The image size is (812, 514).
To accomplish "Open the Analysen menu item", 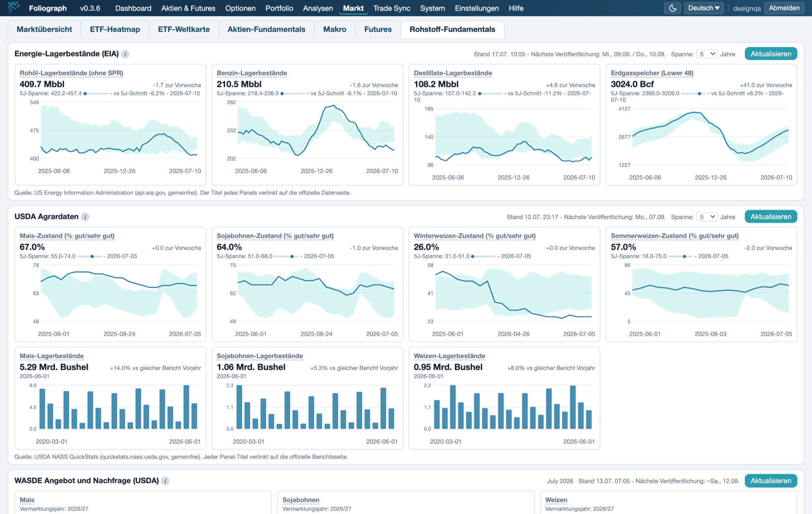I will point(318,8).
